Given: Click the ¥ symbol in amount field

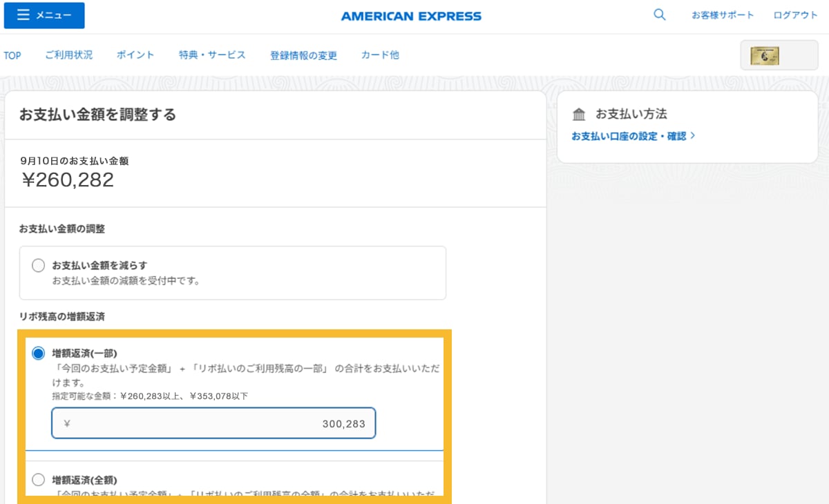Looking at the screenshot, I should (67, 424).
